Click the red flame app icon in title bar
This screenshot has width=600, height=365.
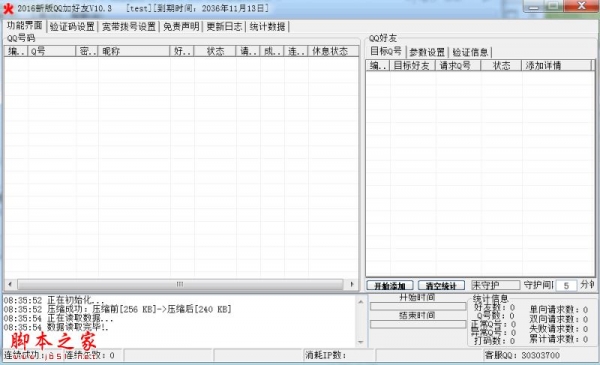8,8
